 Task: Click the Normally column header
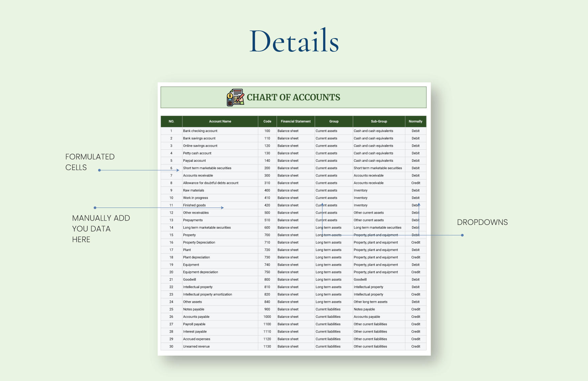[x=415, y=121]
